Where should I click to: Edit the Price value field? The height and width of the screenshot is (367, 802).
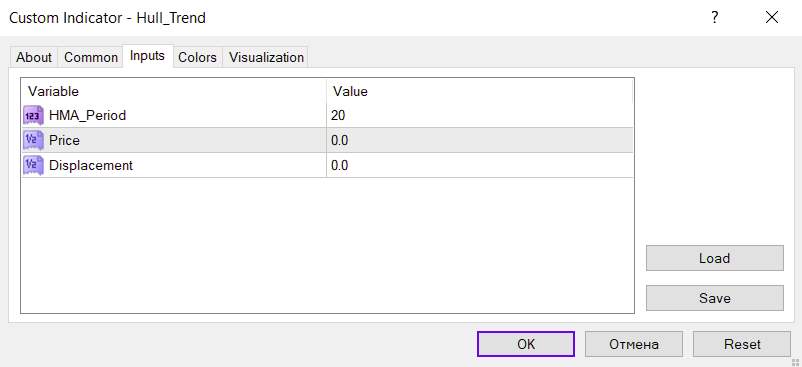click(x=480, y=141)
